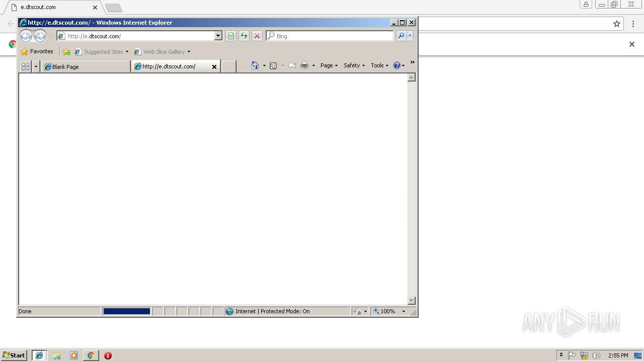
Task: Click the RSS feeds icon
Action: tap(273, 65)
